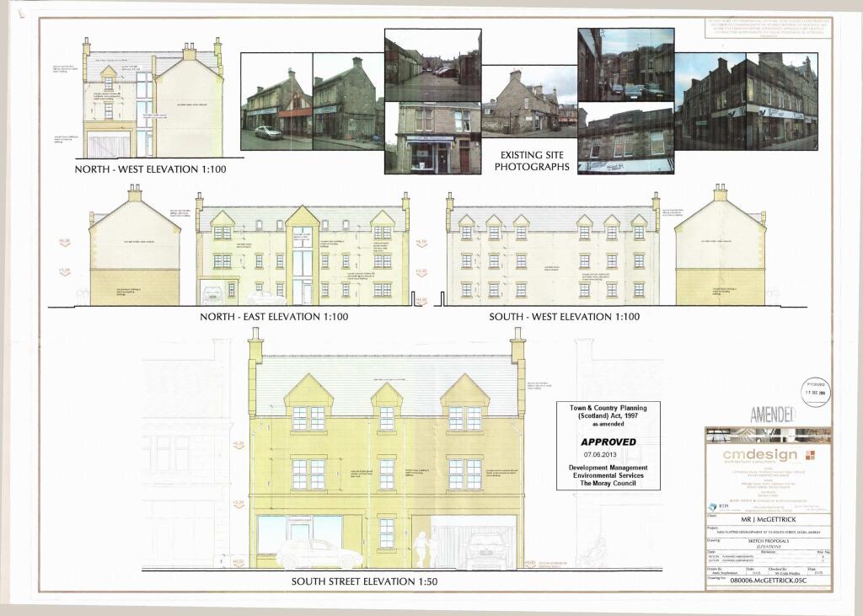Click the cmdesign company name text
This screenshot has height=616, width=863.
(x=759, y=456)
